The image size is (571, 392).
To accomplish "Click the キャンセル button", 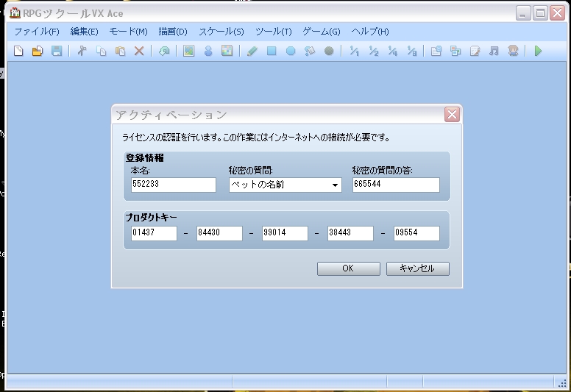I will [418, 268].
